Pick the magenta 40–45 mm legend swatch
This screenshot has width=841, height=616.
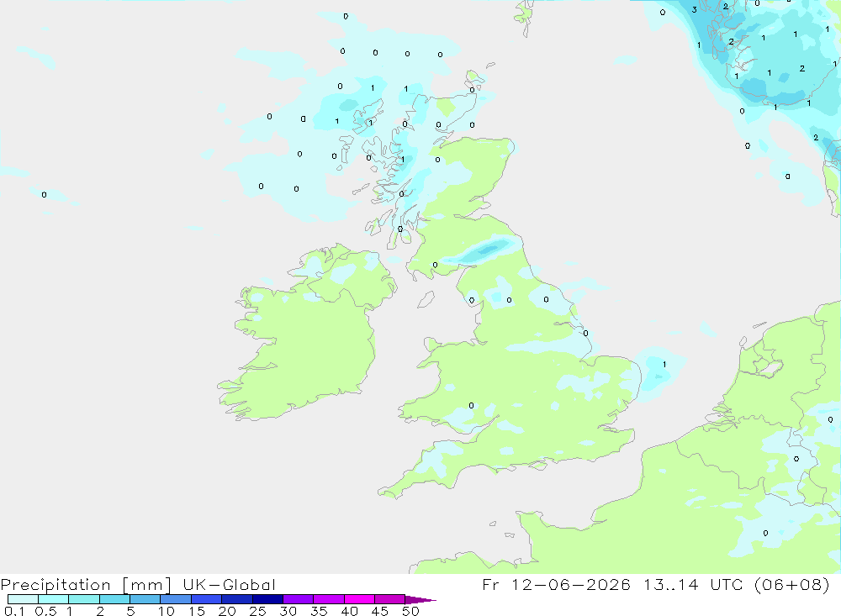pyautogui.click(x=359, y=599)
